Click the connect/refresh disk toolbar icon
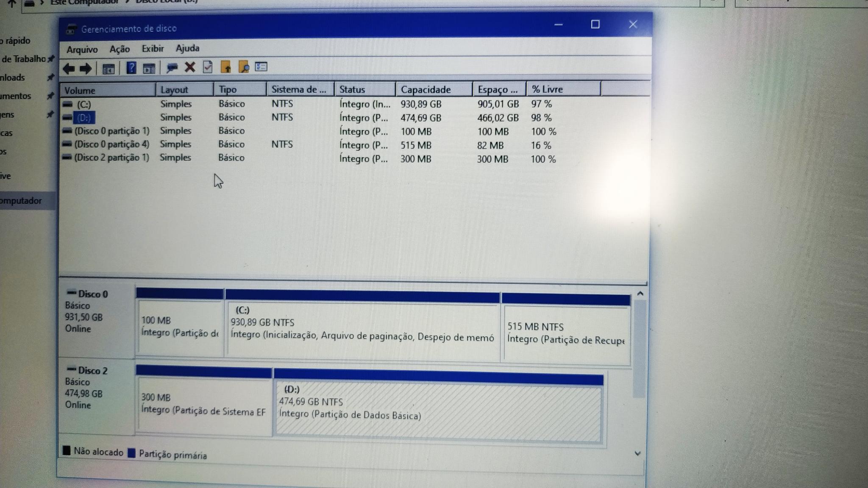Image resolution: width=868 pixels, height=488 pixels. click(x=172, y=68)
